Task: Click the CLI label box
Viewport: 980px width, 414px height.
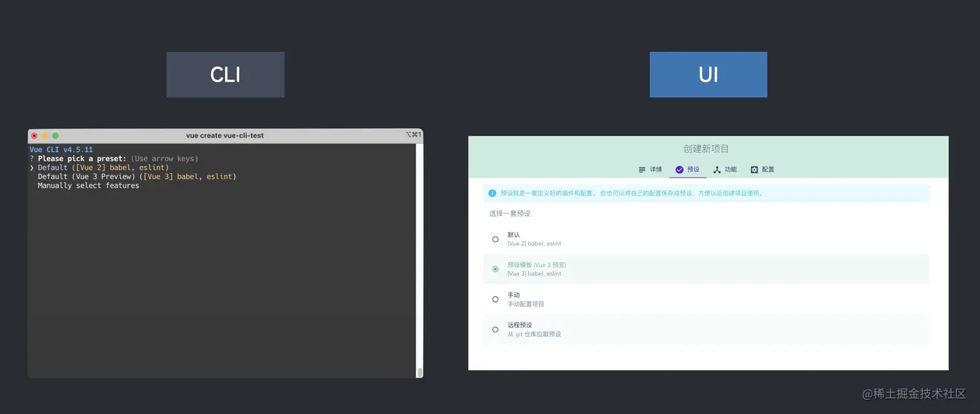Action: 225,75
